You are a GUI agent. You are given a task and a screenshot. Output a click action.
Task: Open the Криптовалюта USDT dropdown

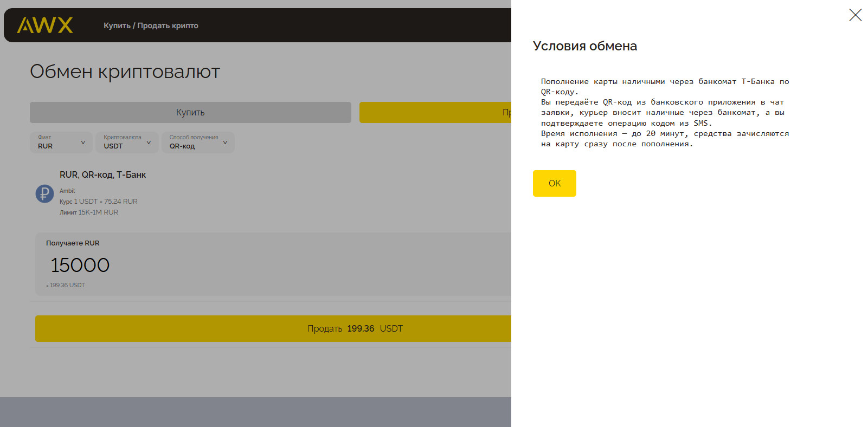pos(127,142)
